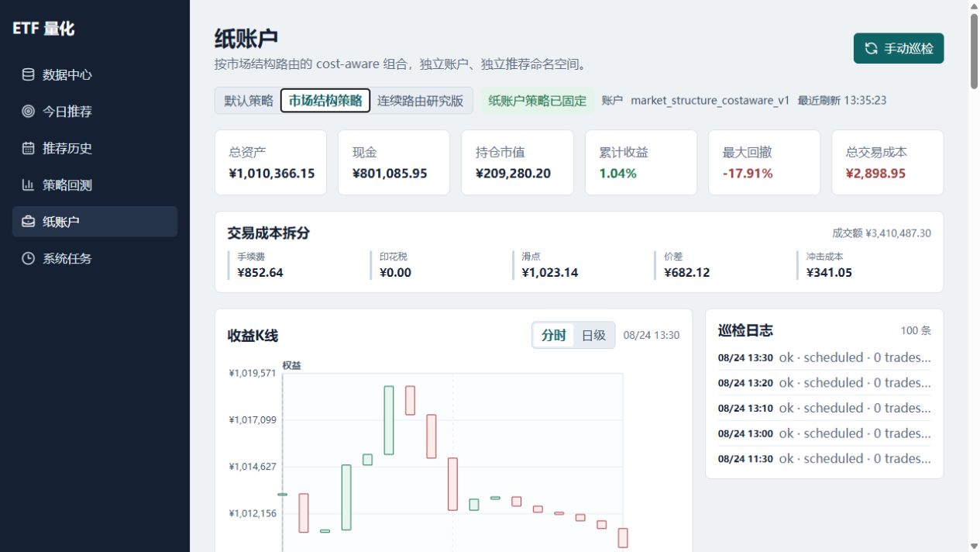Toggle chart to 分时 view
The width and height of the screenshot is (980, 552).
[x=553, y=336]
